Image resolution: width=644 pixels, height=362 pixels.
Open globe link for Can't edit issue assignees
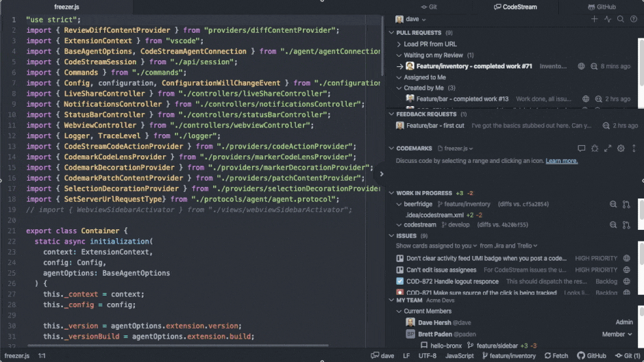pos(626,270)
